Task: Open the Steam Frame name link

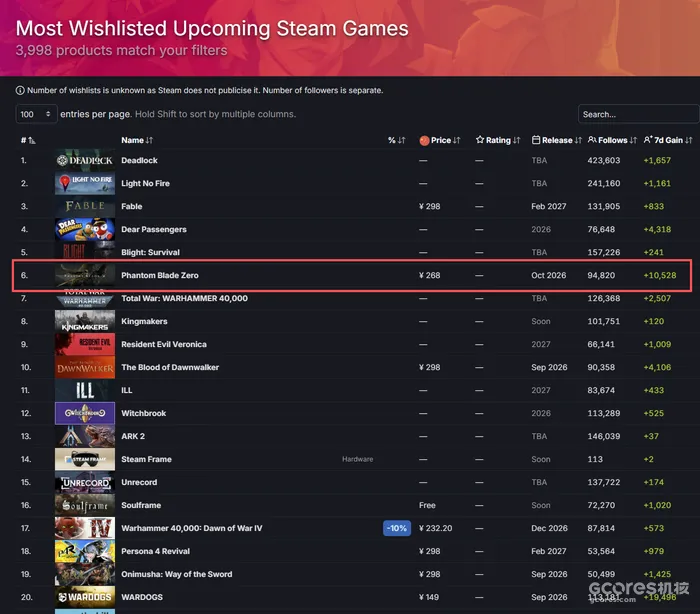Action: 146,459
